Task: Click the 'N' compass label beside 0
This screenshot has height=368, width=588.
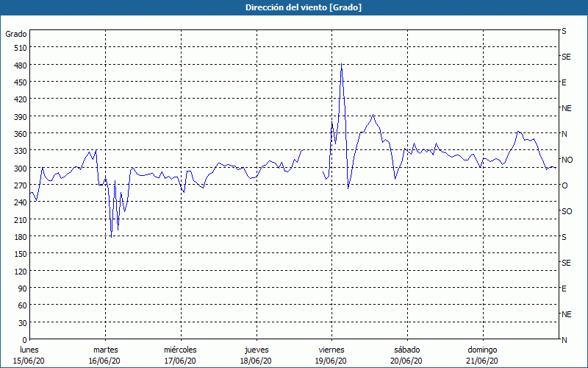Action: tap(564, 340)
